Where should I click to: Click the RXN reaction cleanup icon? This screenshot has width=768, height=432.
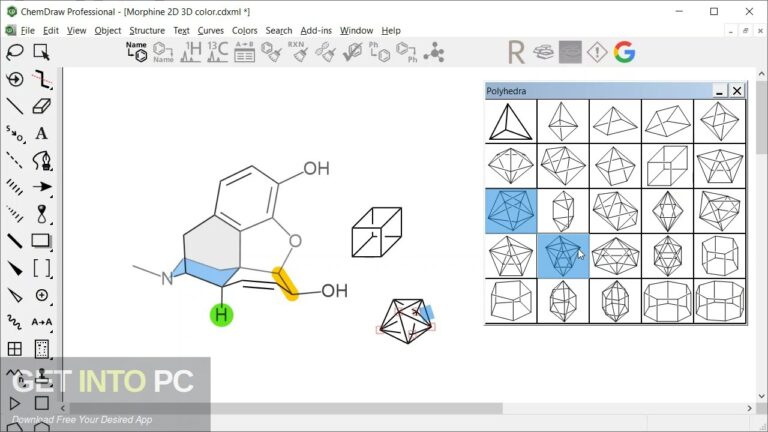(298, 52)
